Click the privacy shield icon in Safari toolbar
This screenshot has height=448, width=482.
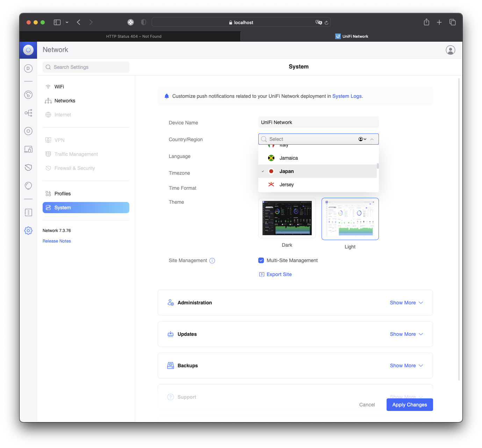tap(143, 22)
